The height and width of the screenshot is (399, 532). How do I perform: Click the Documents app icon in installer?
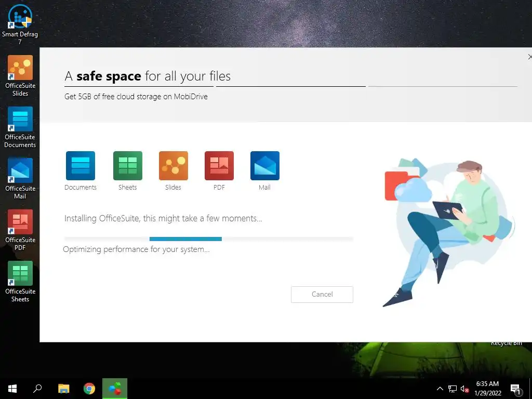click(81, 166)
